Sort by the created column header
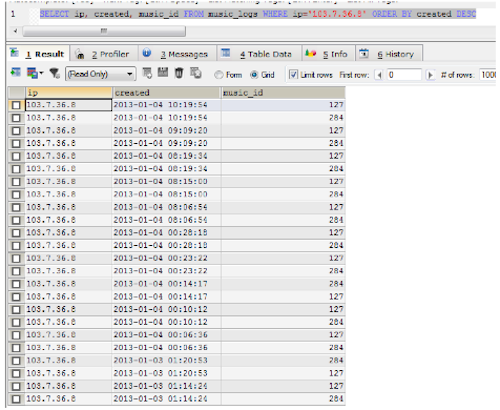The width and height of the screenshot is (500, 410). point(166,93)
